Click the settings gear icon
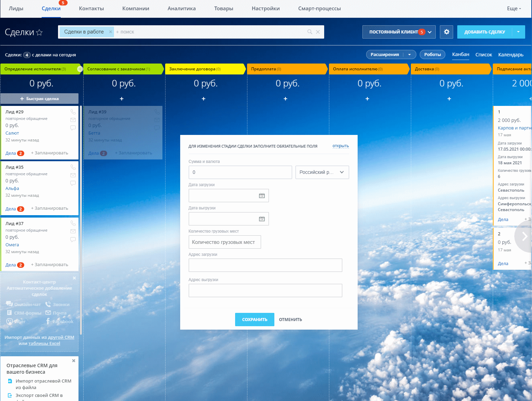Image resolution: width=532 pixels, height=401 pixels. [x=446, y=32]
